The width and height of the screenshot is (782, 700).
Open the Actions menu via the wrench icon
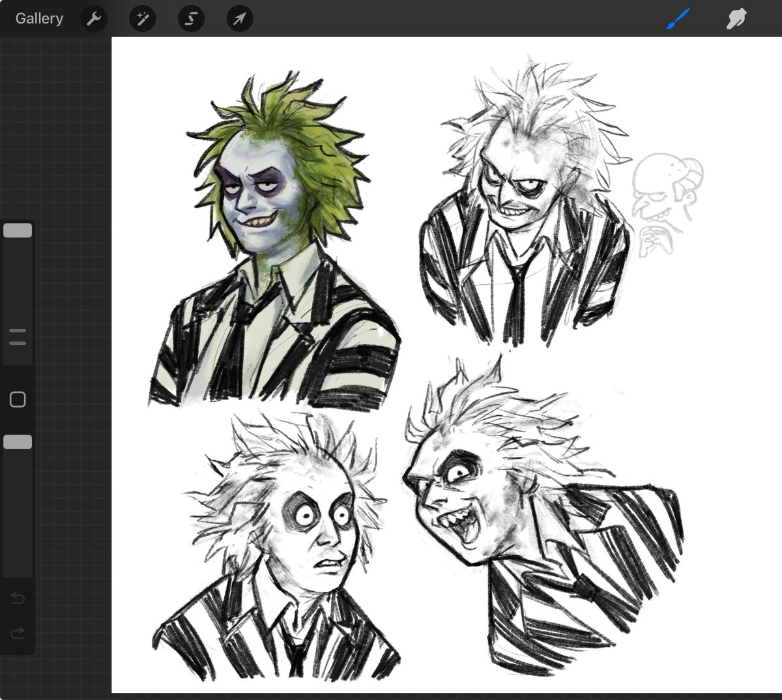tap(93, 18)
